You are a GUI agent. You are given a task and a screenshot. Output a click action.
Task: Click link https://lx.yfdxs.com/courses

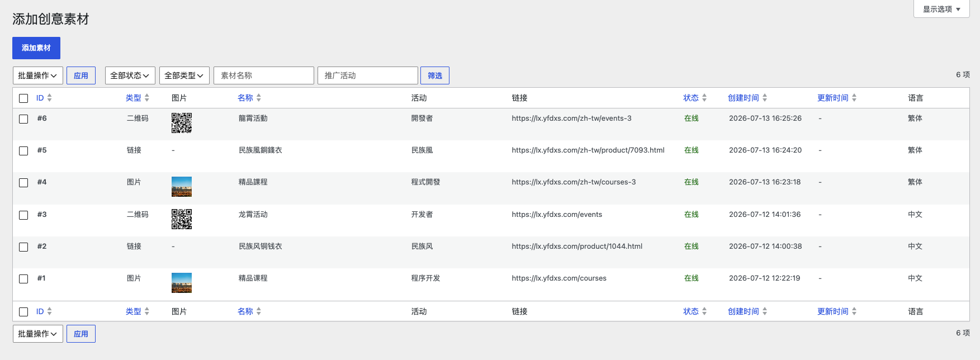(x=559, y=278)
